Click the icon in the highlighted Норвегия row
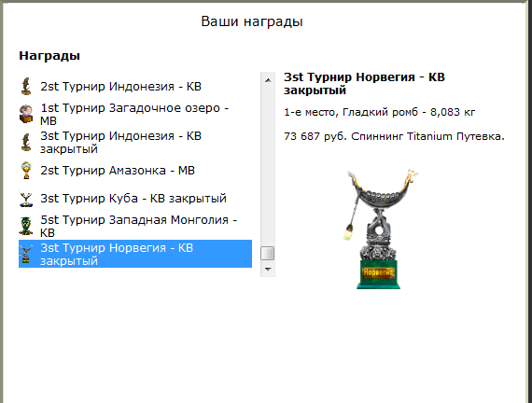532x403 pixels. tap(26, 254)
